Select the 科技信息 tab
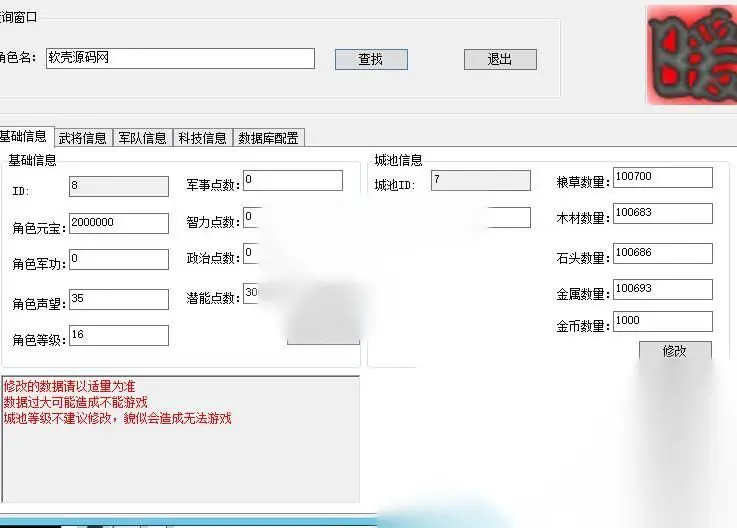 click(x=203, y=138)
